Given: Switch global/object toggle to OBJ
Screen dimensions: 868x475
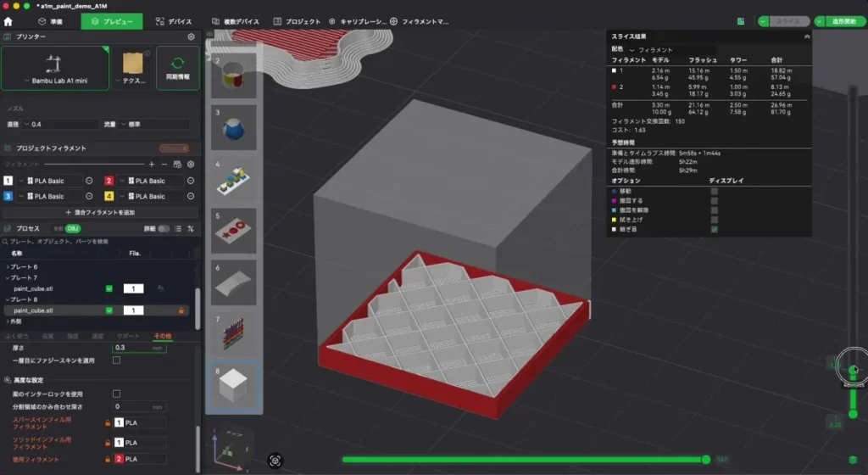Looking at the screenshot, I should tap(73, 229).
